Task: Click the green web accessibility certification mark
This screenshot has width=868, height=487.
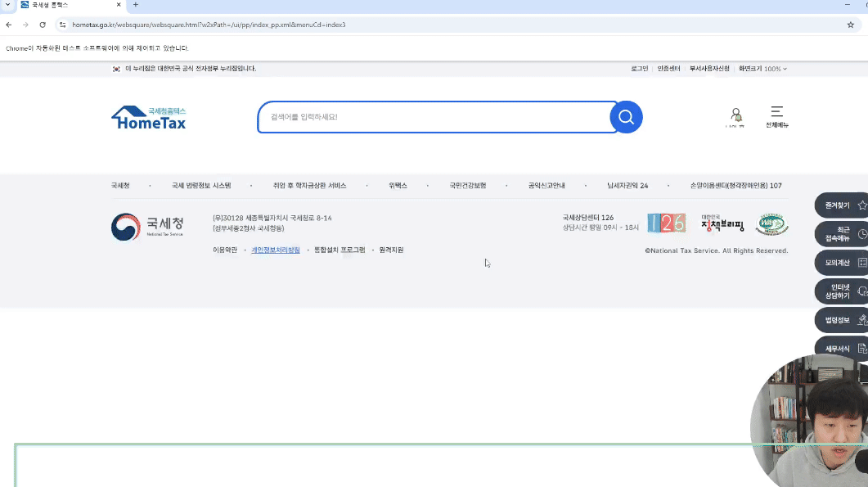Action: (x=771, y=223)
